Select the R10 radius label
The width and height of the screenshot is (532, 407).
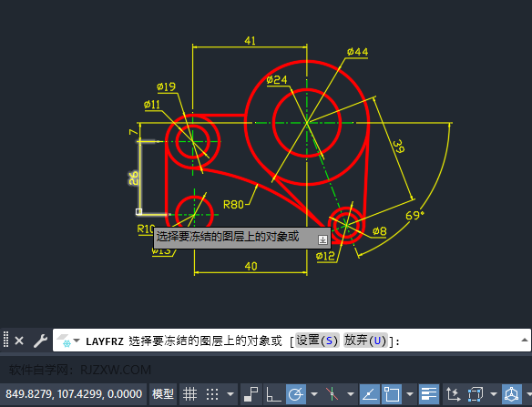pyautogui.click(x=146, y=229)
